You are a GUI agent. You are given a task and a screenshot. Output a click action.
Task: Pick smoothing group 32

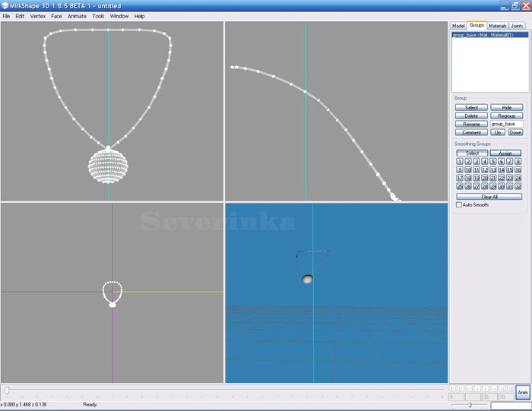click(518, 186)
